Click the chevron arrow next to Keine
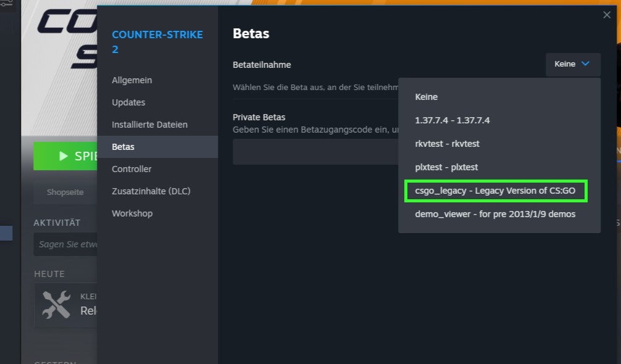The image size is (621, 364). tap(585, 64)
